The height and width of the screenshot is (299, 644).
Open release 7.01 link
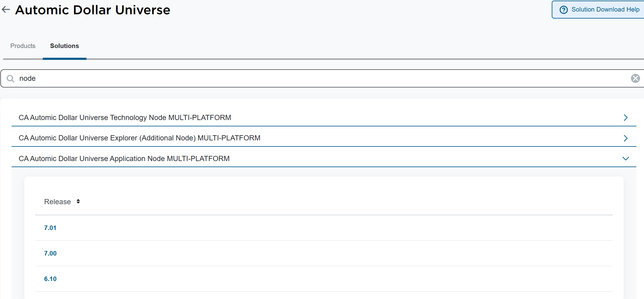(x=50, y=228)
